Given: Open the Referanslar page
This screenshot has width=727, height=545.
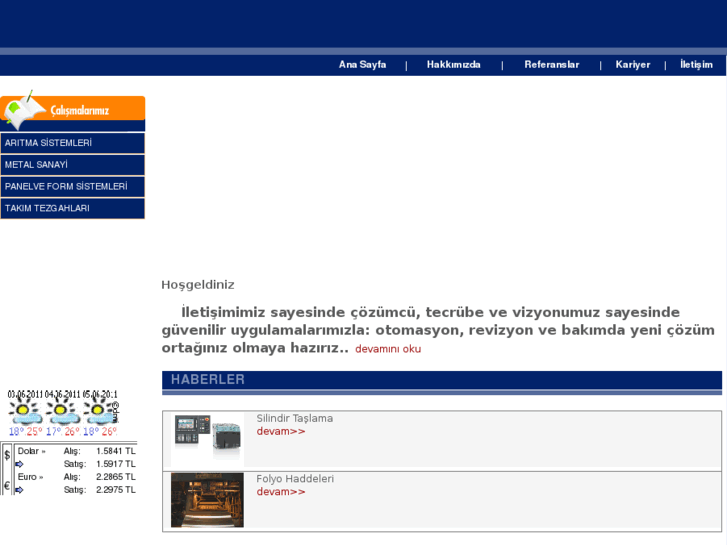Looking at the screenshot, I should point(552,64).
